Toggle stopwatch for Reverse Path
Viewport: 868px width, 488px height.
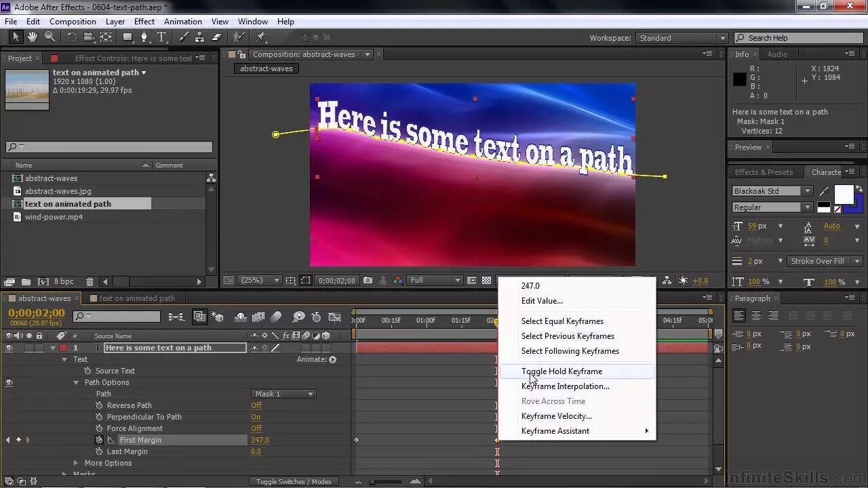(99, 405)
